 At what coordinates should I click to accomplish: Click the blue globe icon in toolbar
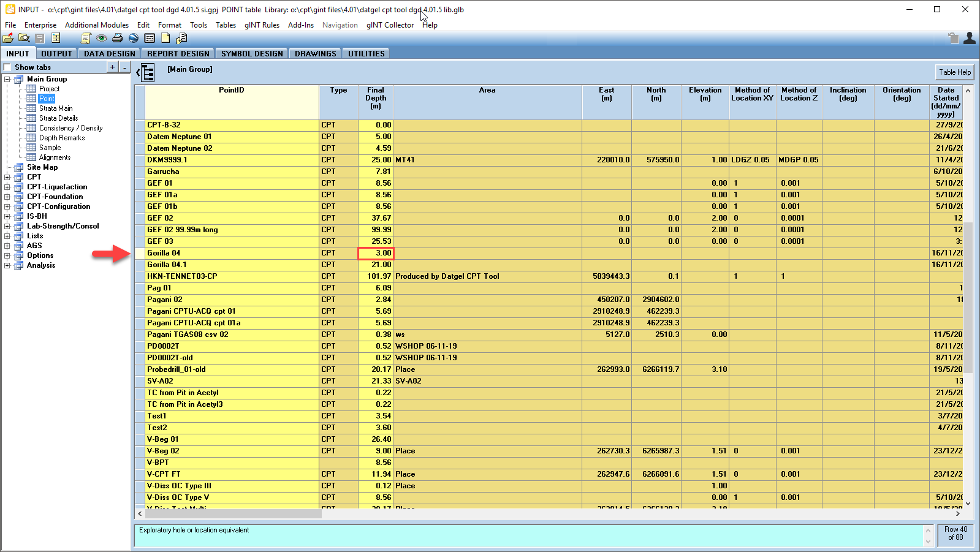click(133, 38)
